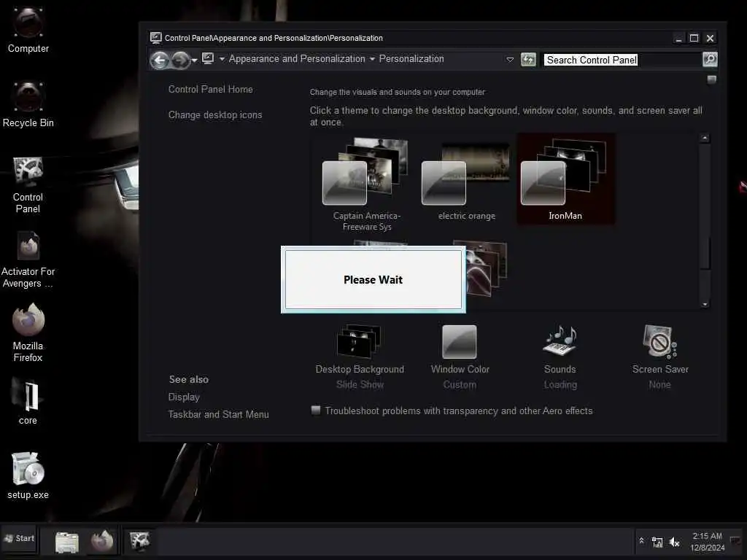This screenshot has height=560, width=747.
Task: Open the Control Panel desktop shortcut
Action: tap(28, 185)
